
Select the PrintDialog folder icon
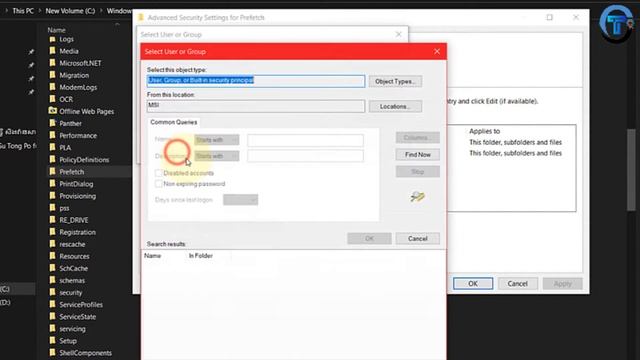pyautogui.click(x=52, y=184)
